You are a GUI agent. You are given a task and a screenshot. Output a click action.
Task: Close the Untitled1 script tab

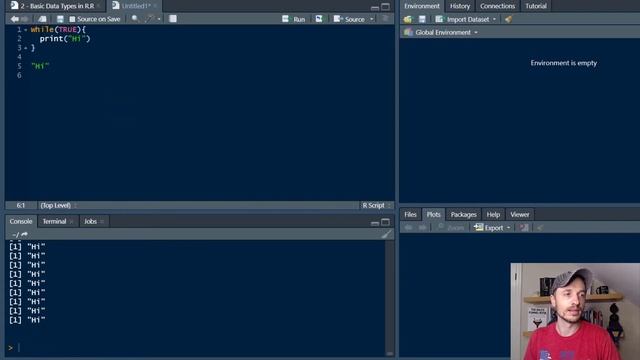(155, 6)
